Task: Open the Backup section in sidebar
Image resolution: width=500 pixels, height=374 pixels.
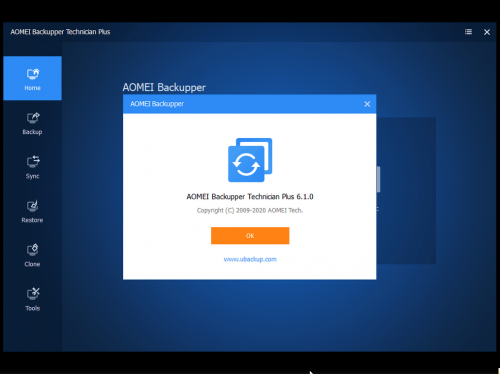Action: pyautogui.click(x=32, y=123)
